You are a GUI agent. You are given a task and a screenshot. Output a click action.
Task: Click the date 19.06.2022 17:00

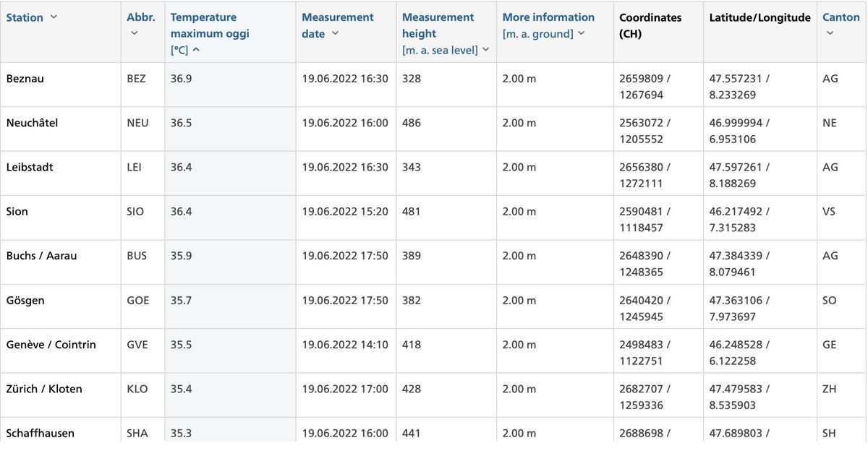pyautogui.click(x=345, y=389)
